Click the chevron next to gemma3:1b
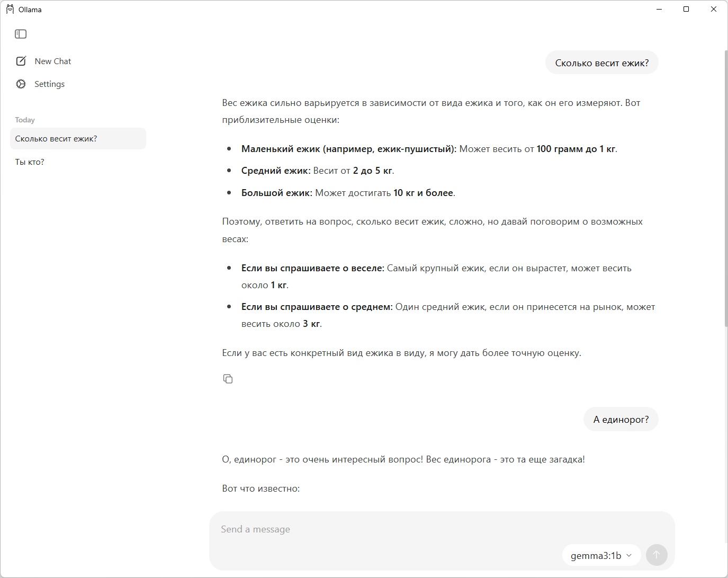This screenshot has height=578, width=728. pos(629,555)
